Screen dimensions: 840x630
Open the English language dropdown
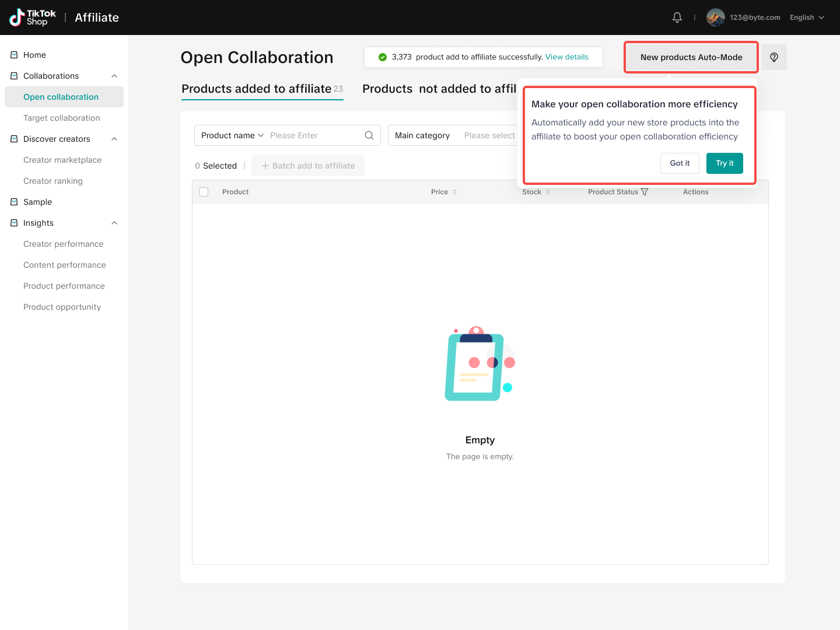pos(807,17)
